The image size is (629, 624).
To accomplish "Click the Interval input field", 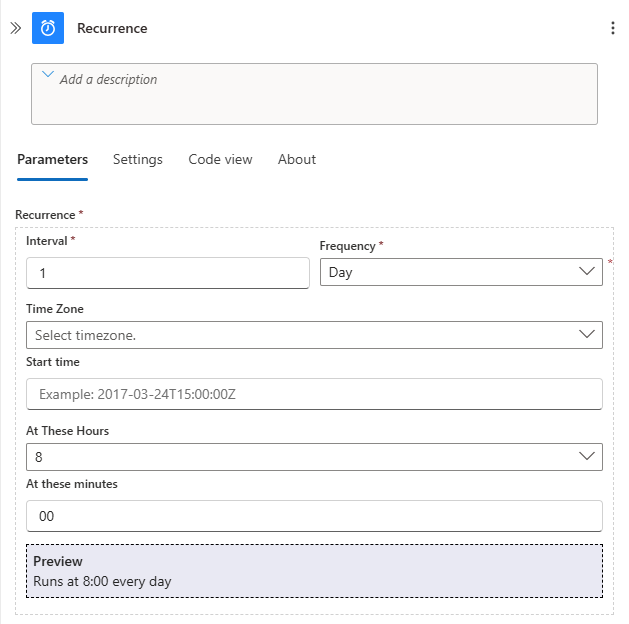I will (167, 273).
